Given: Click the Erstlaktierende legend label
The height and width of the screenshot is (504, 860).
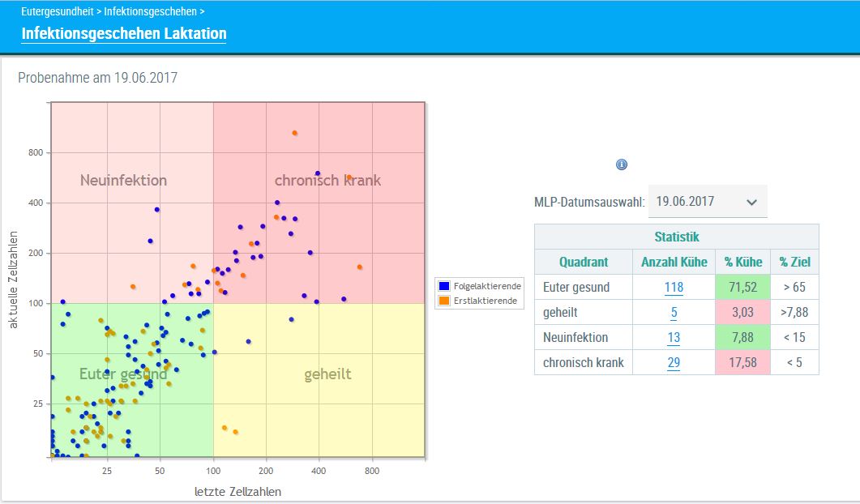Looking at the screenshot, I should 486,301.
